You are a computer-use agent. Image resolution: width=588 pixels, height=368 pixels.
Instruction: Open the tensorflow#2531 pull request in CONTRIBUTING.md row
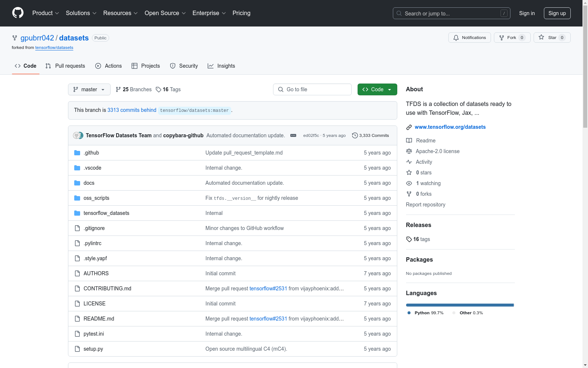(268, 289)
